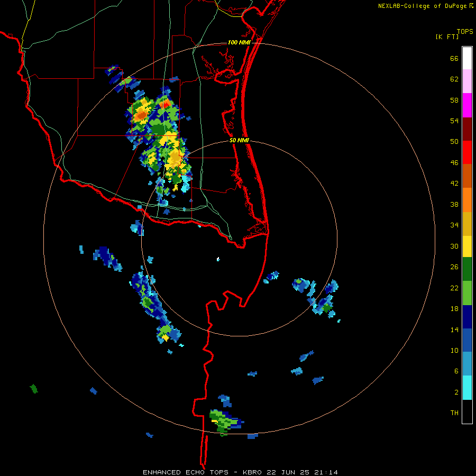
Task: Select the light green 26 kft legend swatch
Action: pos(467,293)
